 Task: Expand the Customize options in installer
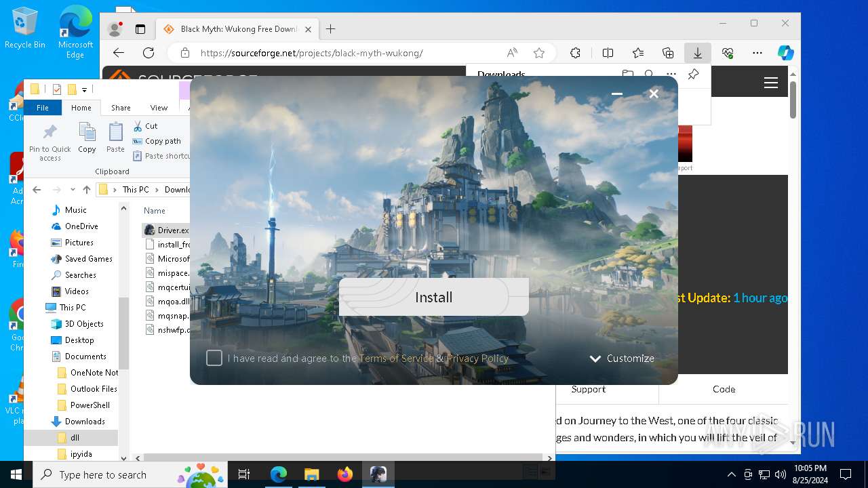[x=622, y=359]
